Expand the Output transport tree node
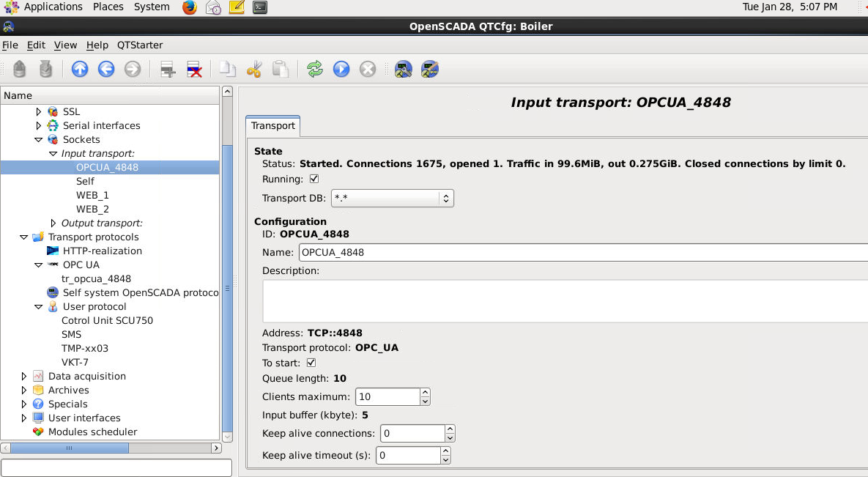The height and width of the screenshot is (477, 868). [x=53, y=223]
